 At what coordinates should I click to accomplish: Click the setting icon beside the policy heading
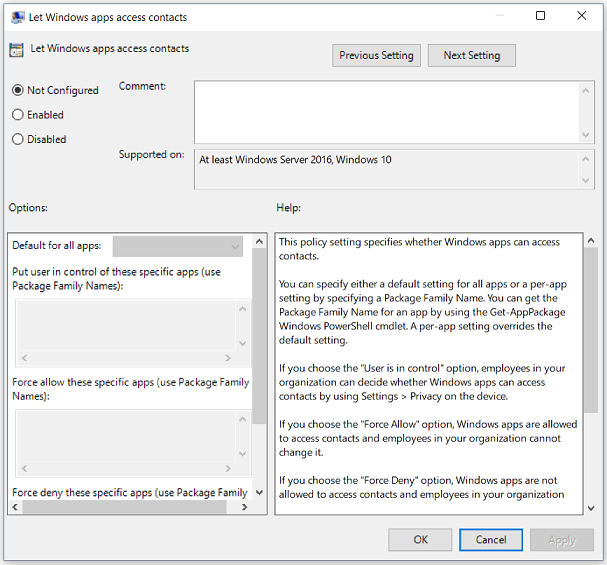16,50
